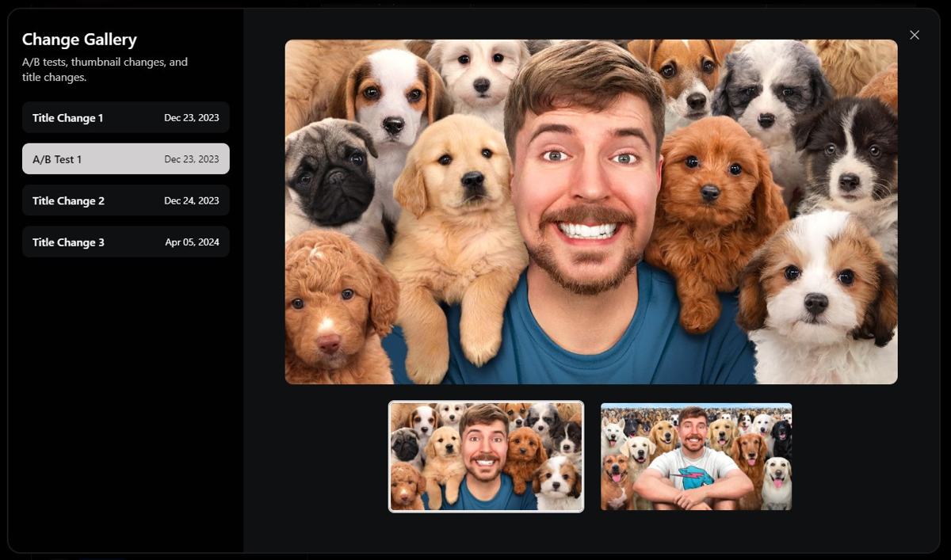This screenshot has height=560, width=951.
Task: Select the Title Change 1 entry
Action: pyautogui.click(x=125, y=117)
